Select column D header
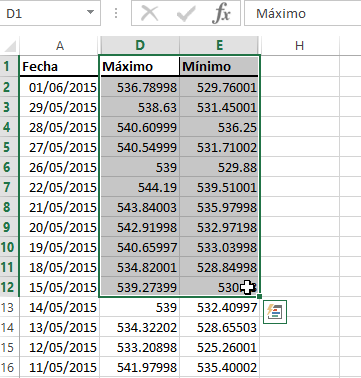The image size is (361, 378). pyautogui.click(x=140, y=46)
